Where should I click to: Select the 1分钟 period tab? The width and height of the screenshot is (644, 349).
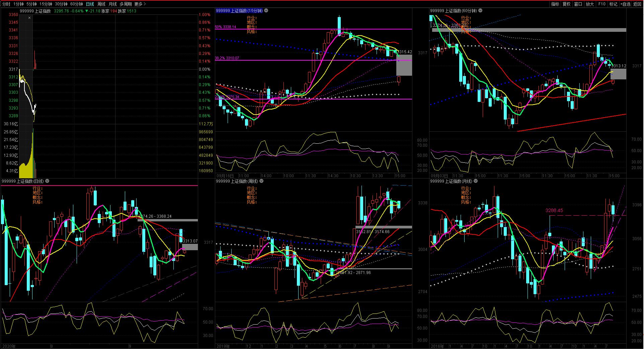(18, 4)
